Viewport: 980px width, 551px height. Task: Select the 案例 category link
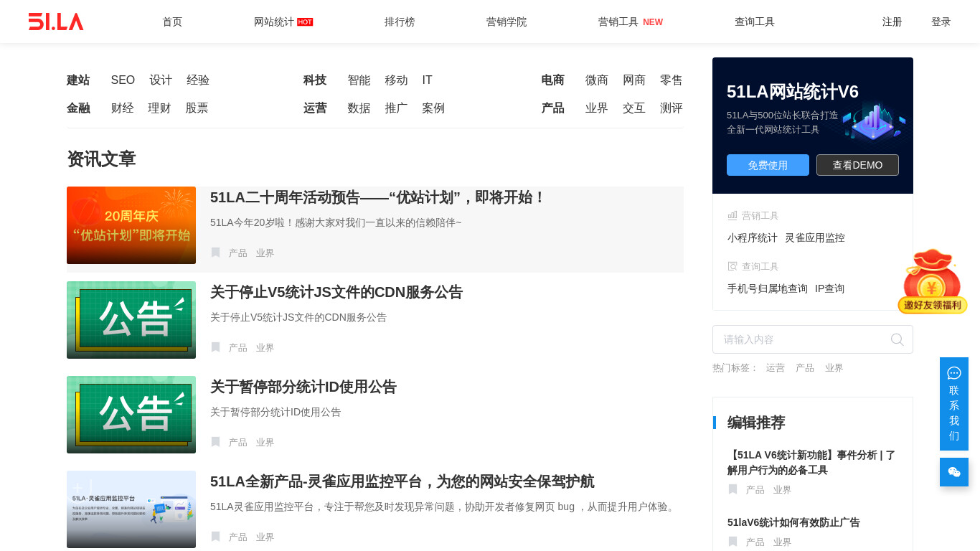click(433, 108)
